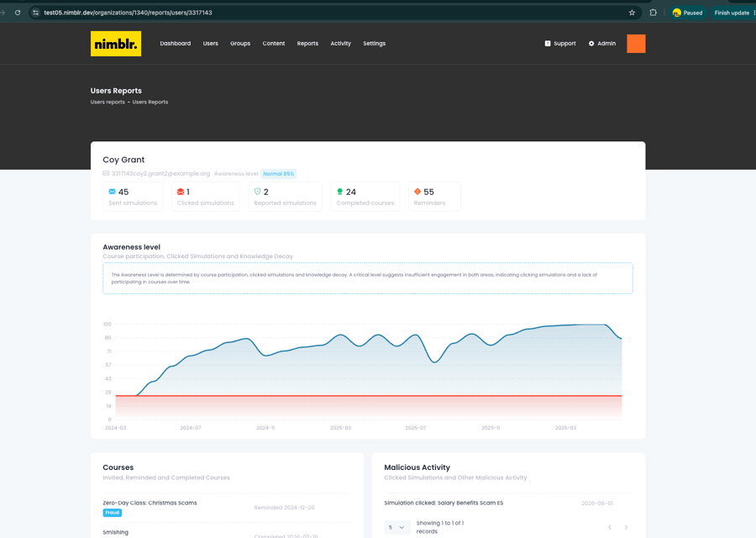This screenshot has height=538, width=756.
Task: Click the 2026-06-01 malicious activity date
Action: (597, 504)
